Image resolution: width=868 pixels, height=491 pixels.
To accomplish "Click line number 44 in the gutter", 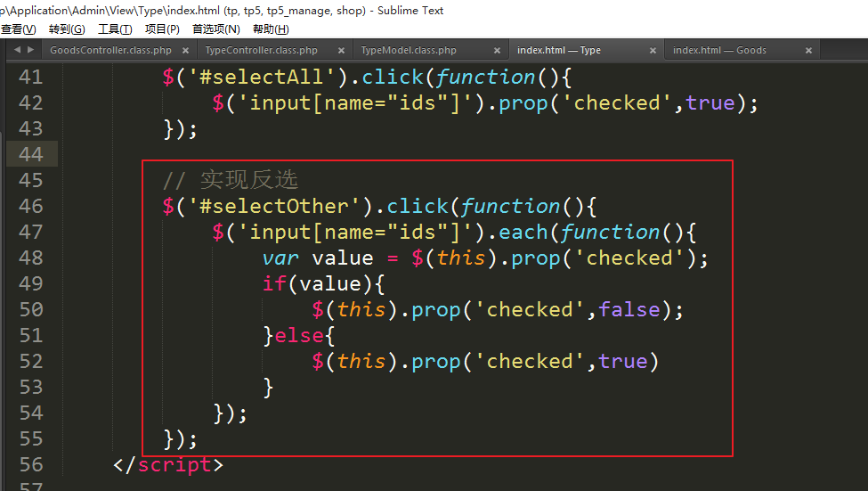I will click(30, 154).
